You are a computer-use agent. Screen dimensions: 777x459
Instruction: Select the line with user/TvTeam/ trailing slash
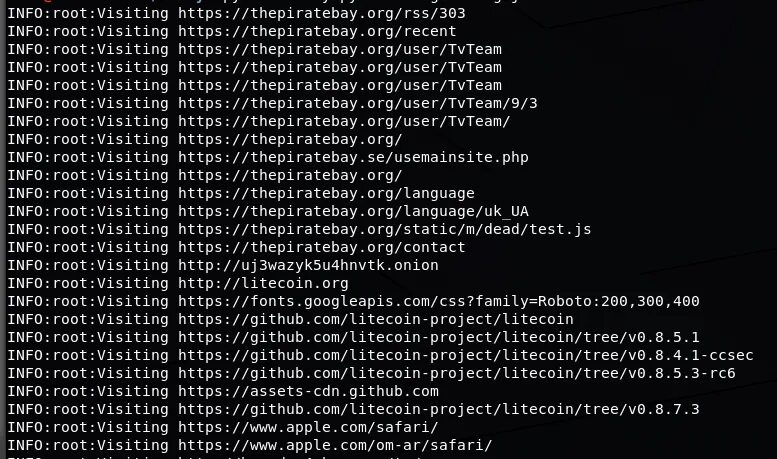coord(259,121)
